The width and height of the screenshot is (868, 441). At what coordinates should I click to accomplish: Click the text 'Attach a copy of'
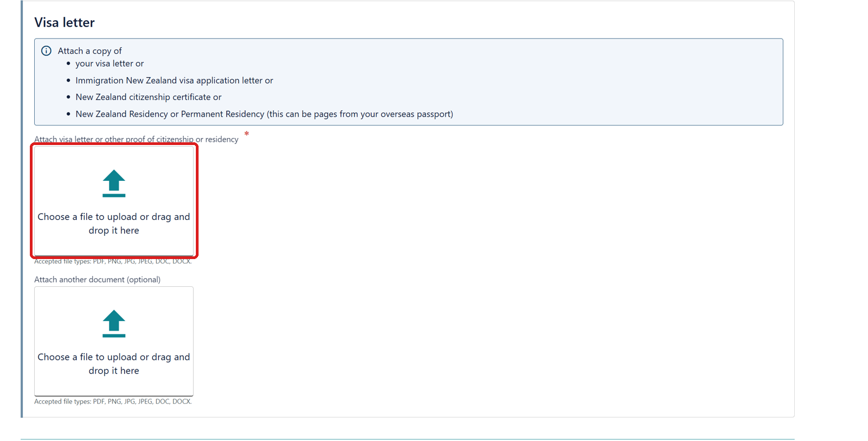click(x=90, y=51)
